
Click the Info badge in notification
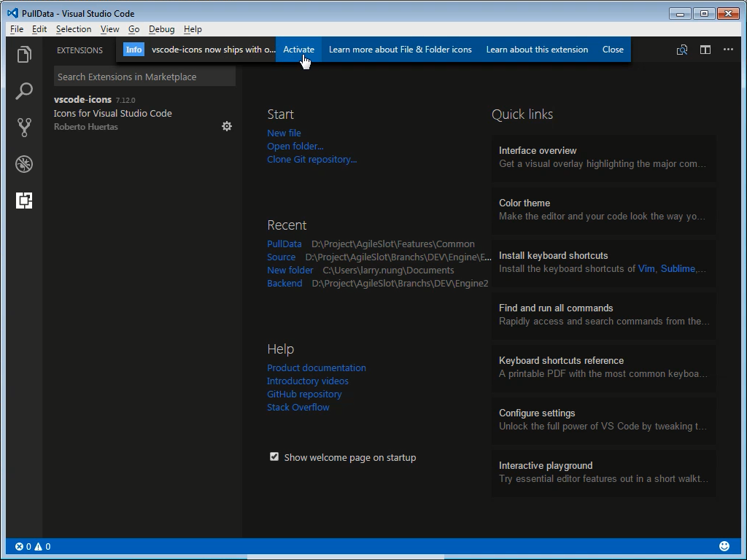coord(134,50)
